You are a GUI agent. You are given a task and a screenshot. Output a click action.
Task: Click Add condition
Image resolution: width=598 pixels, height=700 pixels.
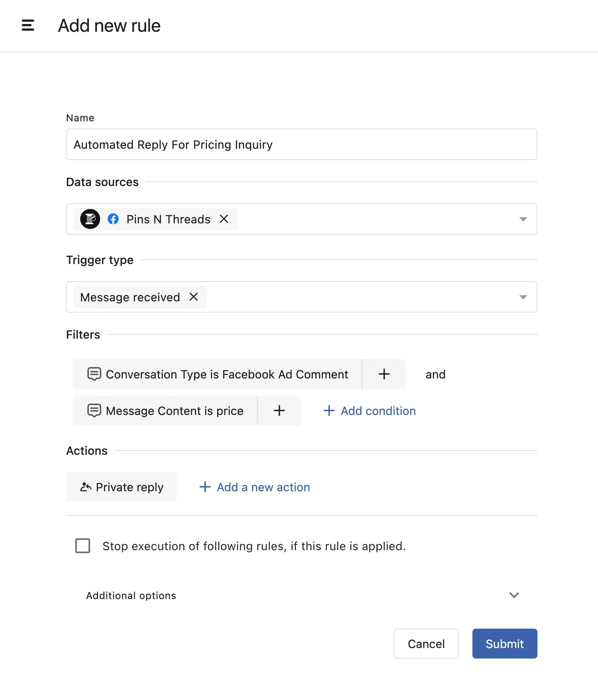(370, 411)
